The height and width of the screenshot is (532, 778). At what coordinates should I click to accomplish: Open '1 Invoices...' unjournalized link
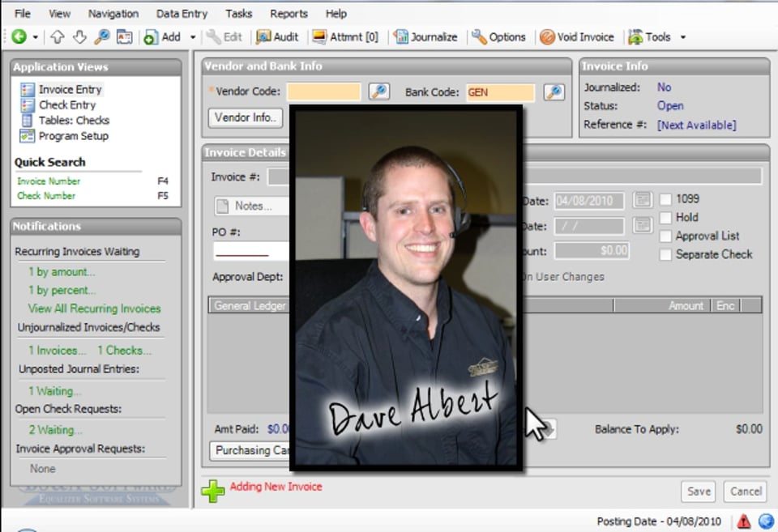57,351
